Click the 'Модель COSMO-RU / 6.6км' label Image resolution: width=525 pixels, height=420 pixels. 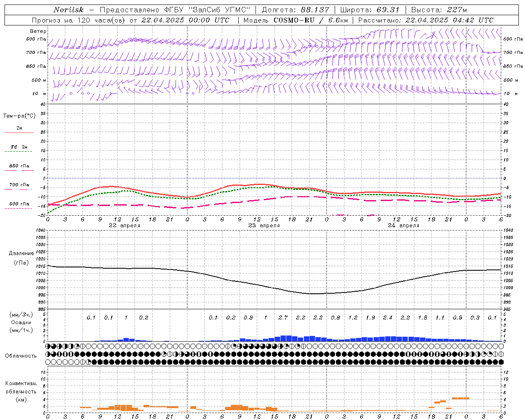[296, 20]
